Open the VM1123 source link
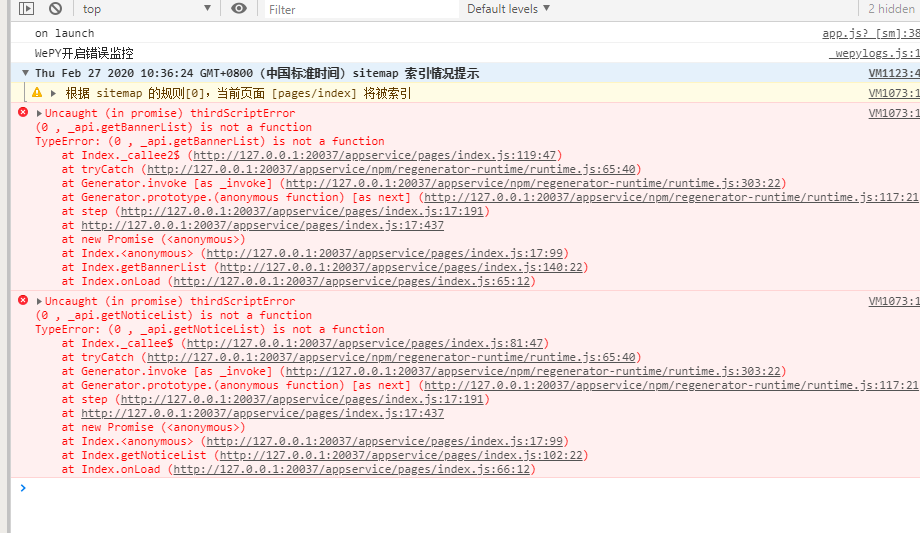920x533 pixels. click(894, 73)
